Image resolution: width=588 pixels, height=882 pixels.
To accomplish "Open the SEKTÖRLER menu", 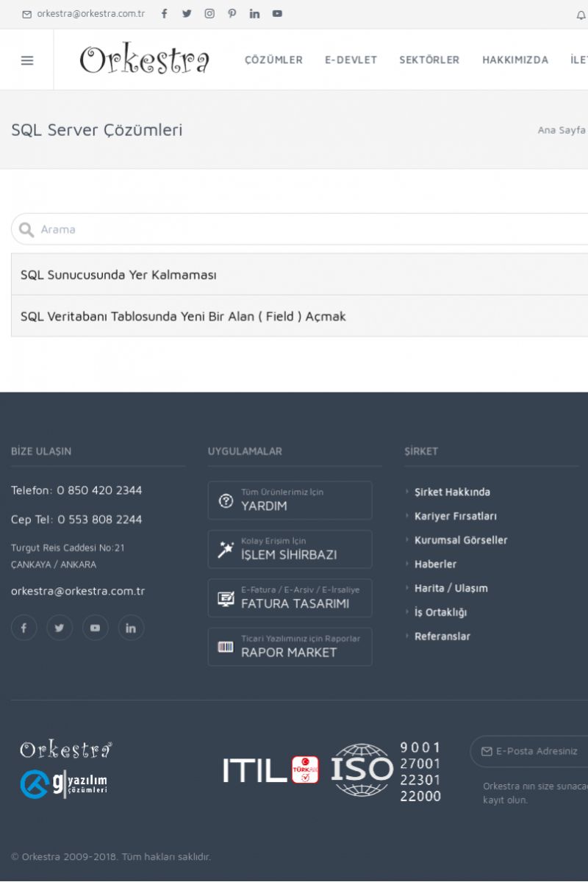I will click(429, 60).
